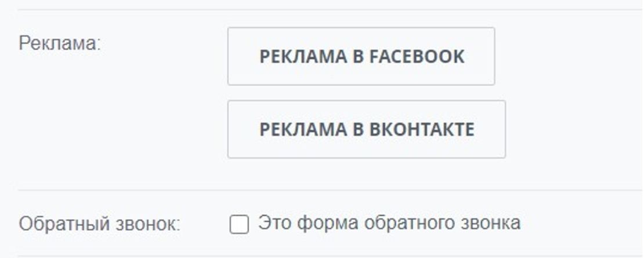Click the word ВКОНТАКТЕ on the button
Viewport: 644px width, 258px height.
coord(422,129)
